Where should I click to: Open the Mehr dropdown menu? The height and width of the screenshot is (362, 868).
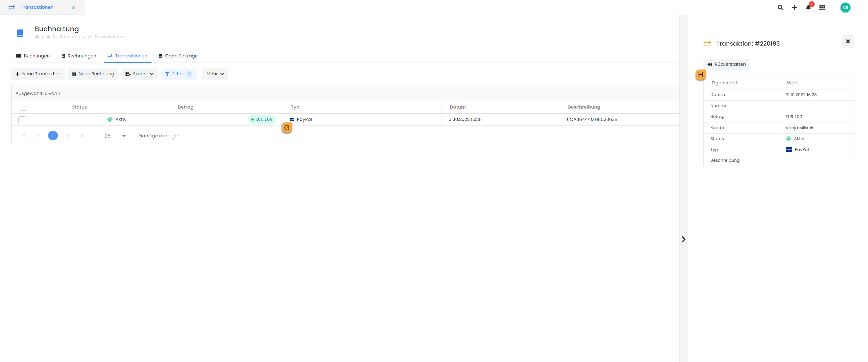[215, 74]
